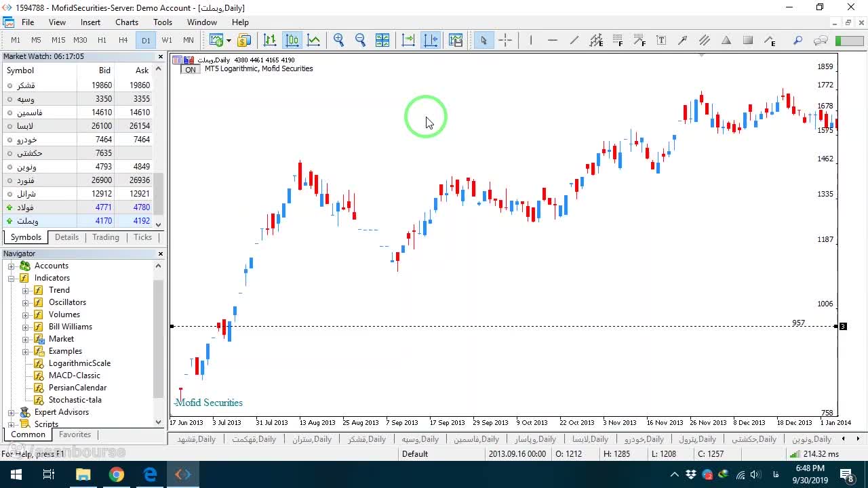Viewport: 868px width, 488px height.
Task: Select the MACD-Classic indicator
Action: (75, 375)
